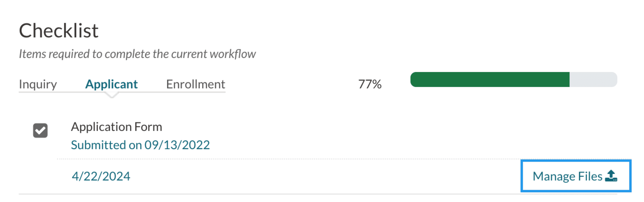Image resolution: width=644 pixels, height=202 pixels.
Task: Click the underline beneath the Inquiry tab
Action: (38, 92)
